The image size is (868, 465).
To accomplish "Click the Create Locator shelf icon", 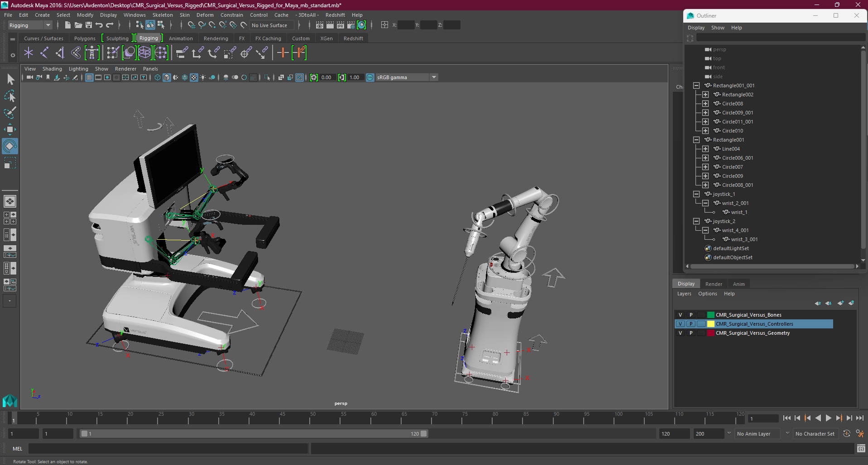I will pyautogui.click(x=29, y=53).
